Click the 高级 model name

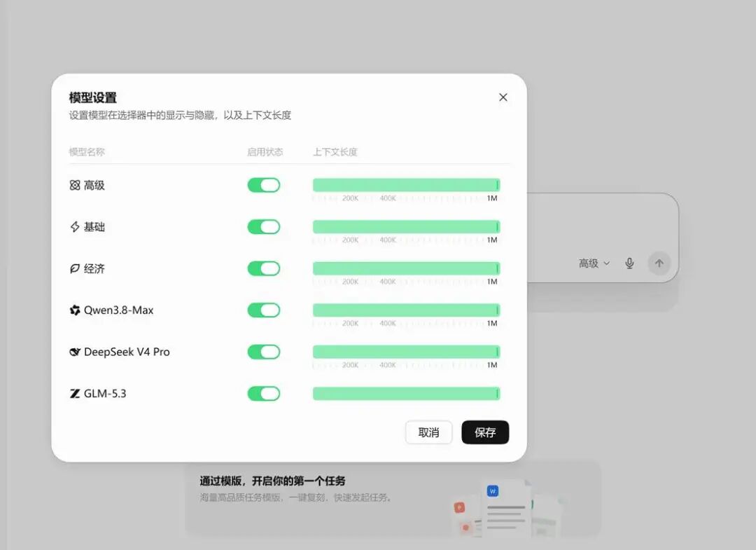[x=94, y=185]
